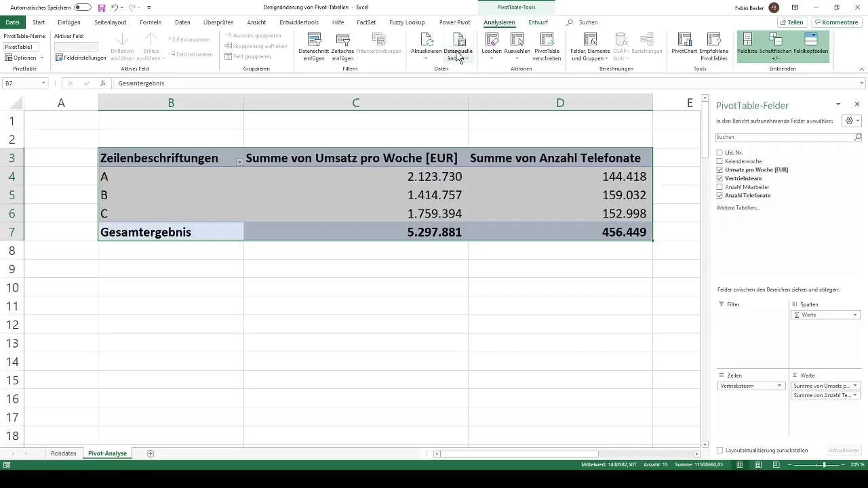
Task: Undo the last action
Action: [x=114, y=7]
